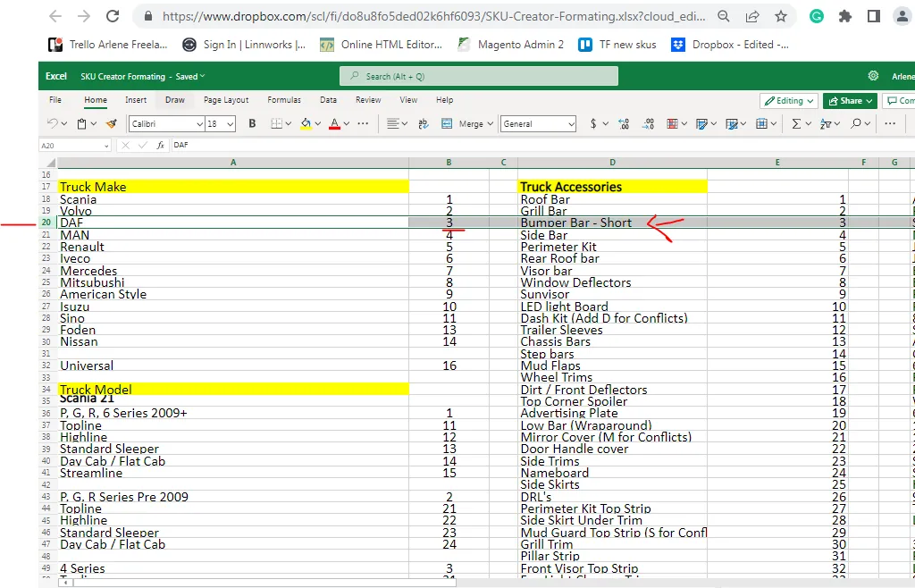This screenshot has width=915, height=588.
Task: Switch to the Data tab
Action: click(328, 100)
